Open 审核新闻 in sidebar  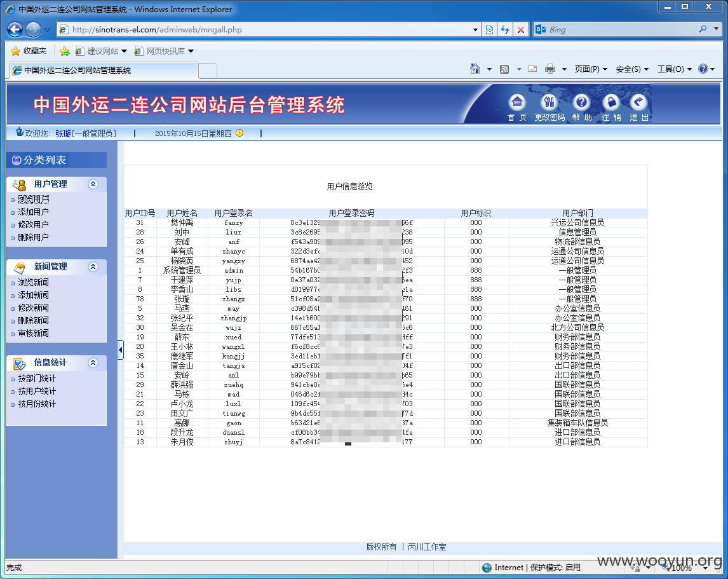pos(34,333)
